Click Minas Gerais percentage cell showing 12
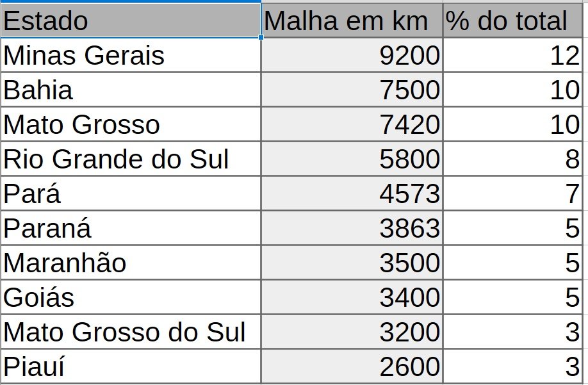 pyautogui.click(x=512, y=56)
